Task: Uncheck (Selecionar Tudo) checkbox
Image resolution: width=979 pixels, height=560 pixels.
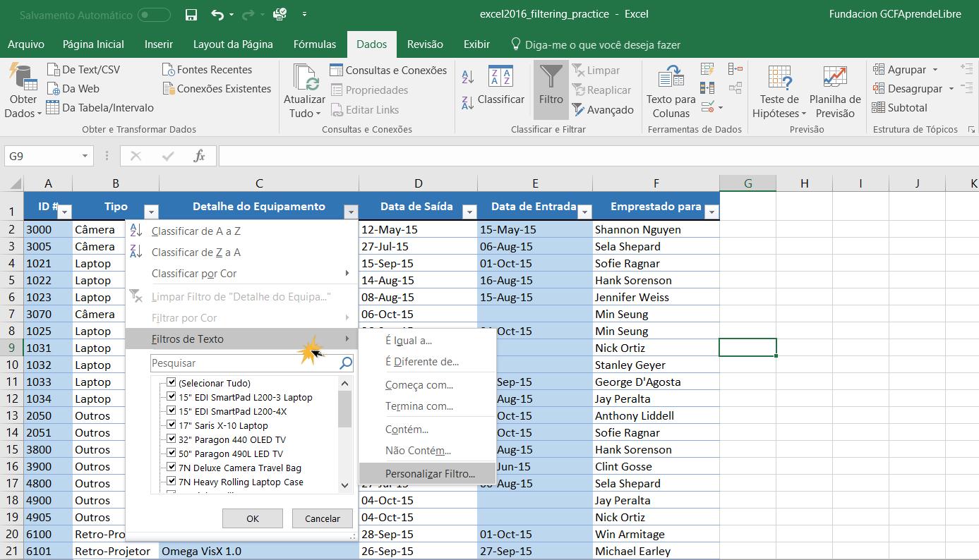Action: click(171, 383)
